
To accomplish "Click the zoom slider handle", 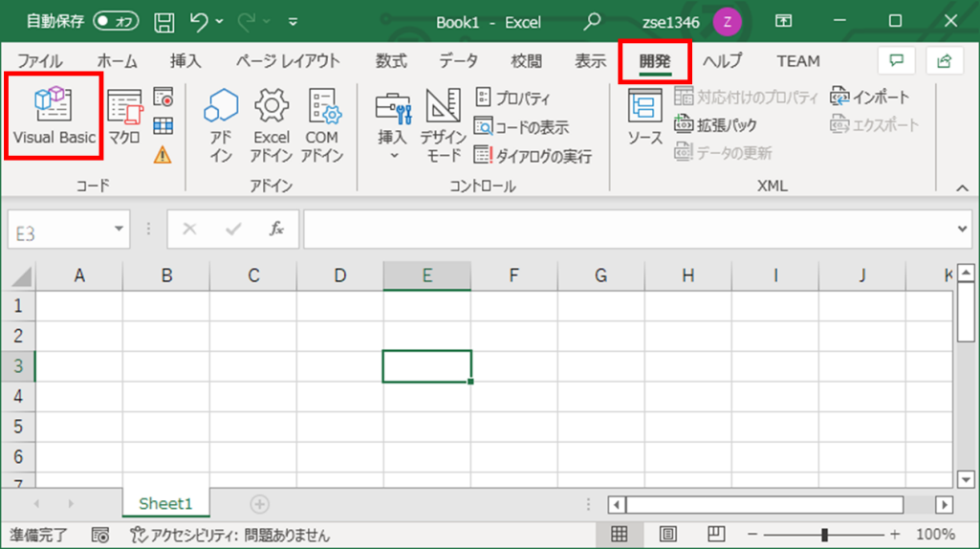I will tap(824, 535).
